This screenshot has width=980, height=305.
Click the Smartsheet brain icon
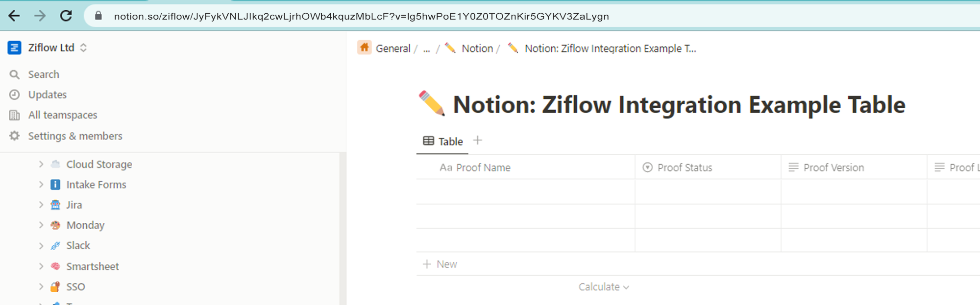click(55, 266)
